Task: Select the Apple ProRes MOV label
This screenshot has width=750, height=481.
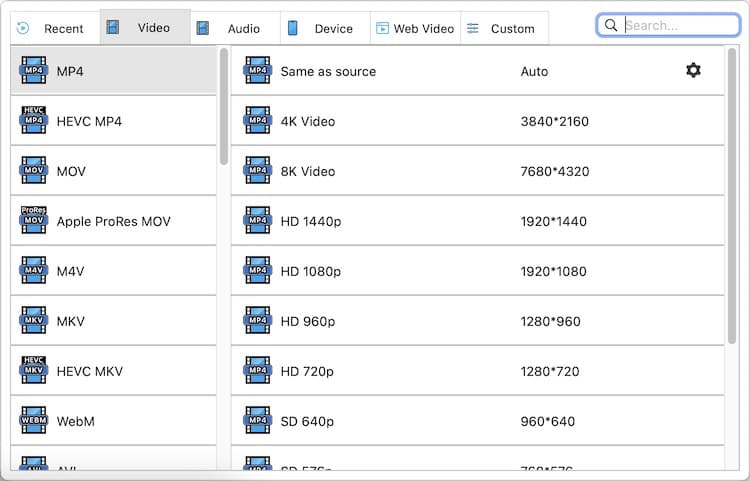Action: (x=113, y=221)
